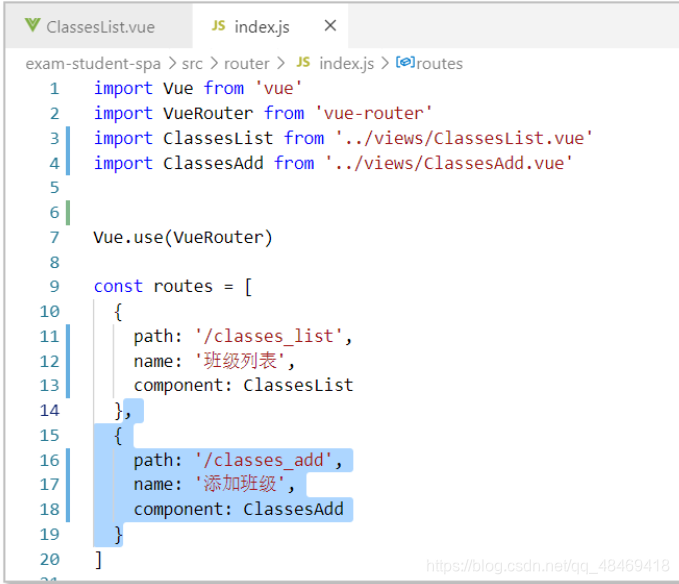Click closing bracket ] on line 20
This screenshot has height=584, width=679.
[99, 559]
